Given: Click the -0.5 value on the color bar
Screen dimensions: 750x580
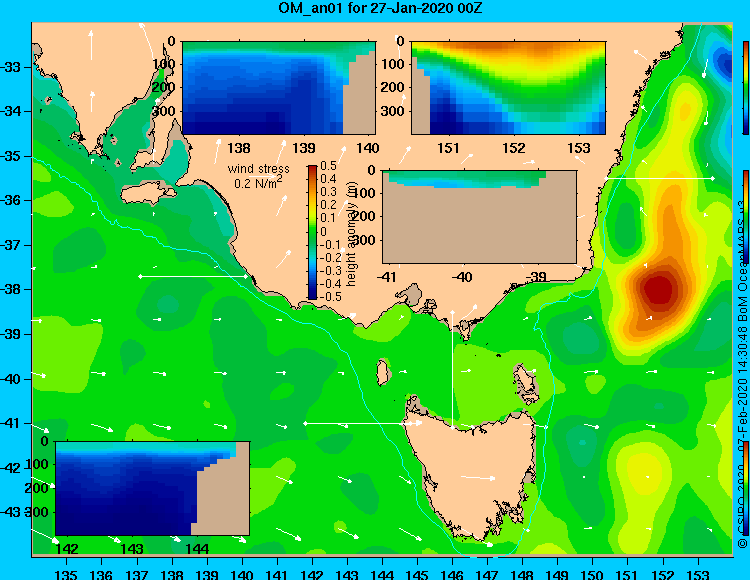Looking at the screenshot, I should pos(330,296).
